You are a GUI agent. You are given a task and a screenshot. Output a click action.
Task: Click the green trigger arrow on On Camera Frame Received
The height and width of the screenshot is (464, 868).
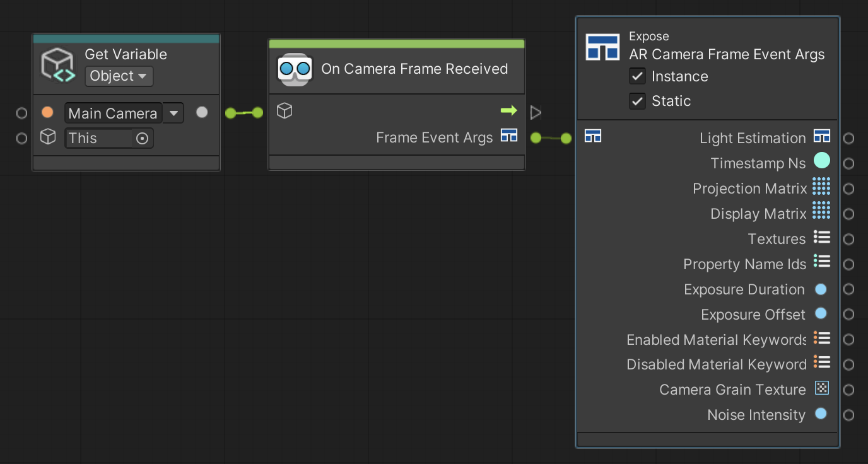508,110
